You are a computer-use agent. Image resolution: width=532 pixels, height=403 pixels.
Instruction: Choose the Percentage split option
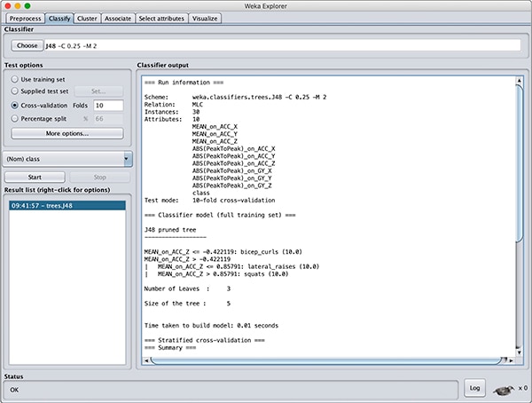[14, 118]
